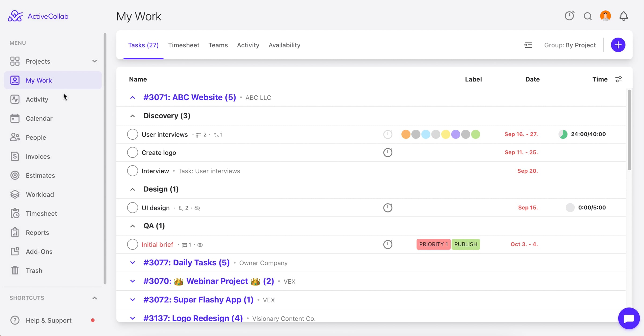This screenshot has height=336, width=644.
Task: Click the hidden-from-clients icon on UI design
Action: [197, 208]
